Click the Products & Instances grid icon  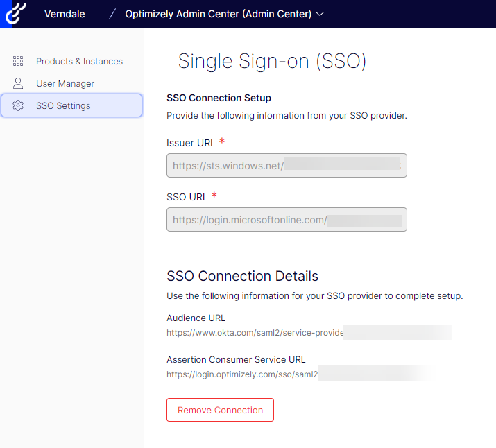coord(18,61)
